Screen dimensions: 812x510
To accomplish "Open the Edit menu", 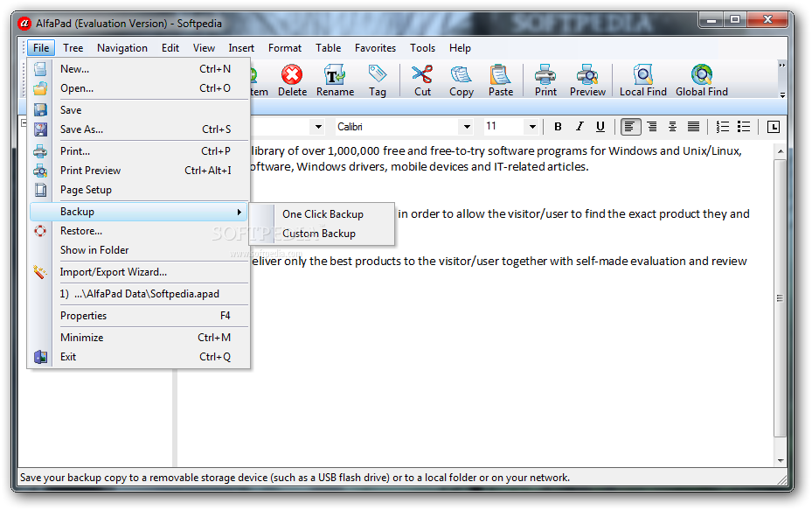I will (170, 48).
